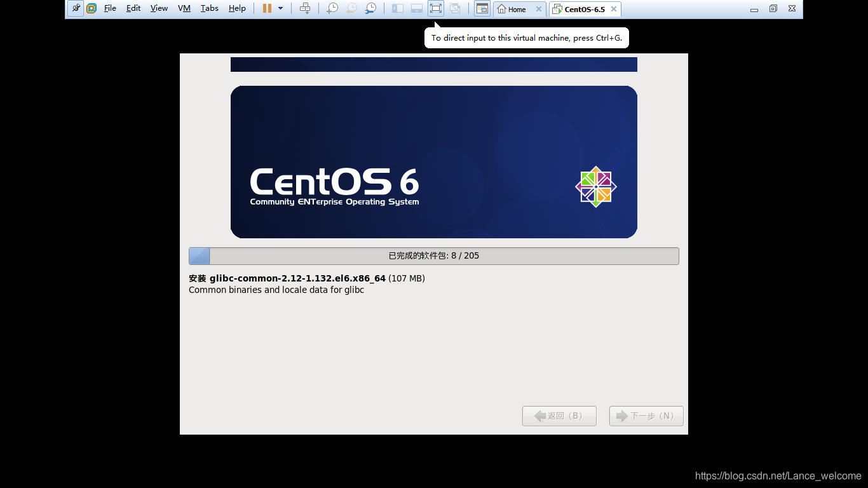Toggle the thumbnail bar icon
Viewport: 868px width, 488px height.
pyautogui.click(x=417, y=9)
